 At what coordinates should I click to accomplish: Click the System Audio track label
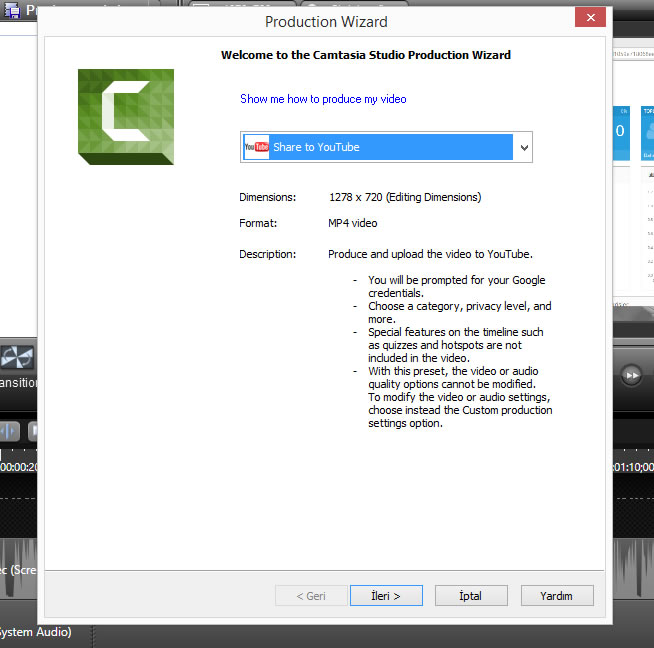pos(35,632)
